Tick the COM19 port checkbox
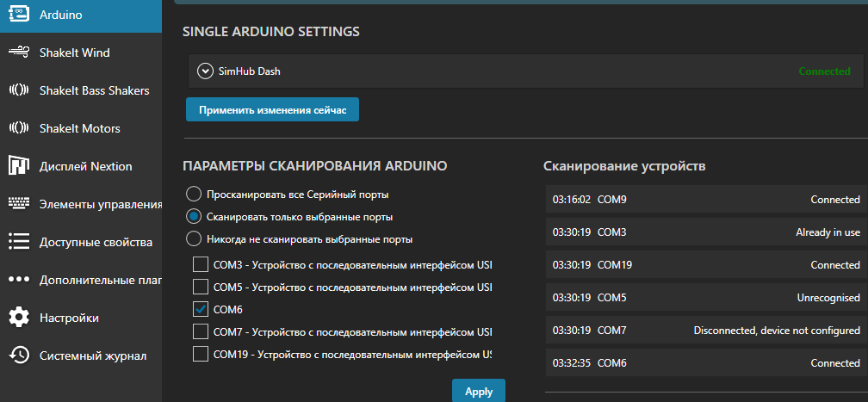 click(x=200, y=353)
